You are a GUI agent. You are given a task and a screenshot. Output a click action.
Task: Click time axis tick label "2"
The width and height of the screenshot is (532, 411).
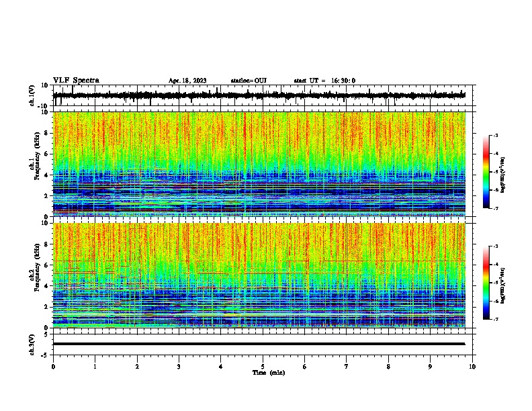coord(137,367)
